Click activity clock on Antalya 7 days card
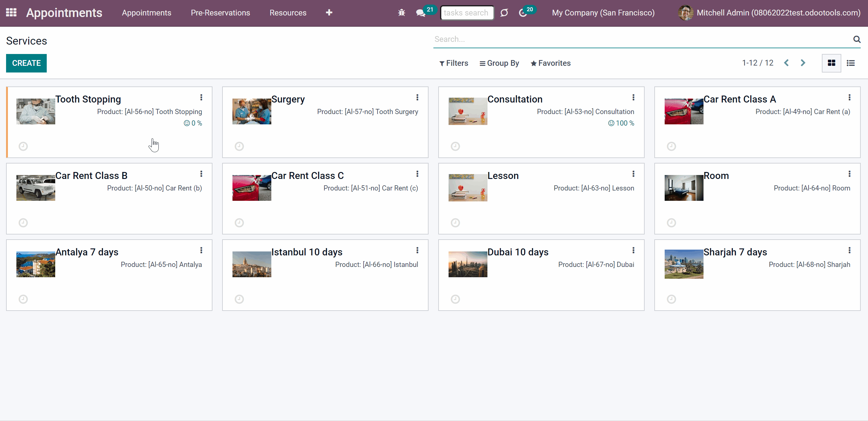Screen dimensions: 868x421 [23, 299]
